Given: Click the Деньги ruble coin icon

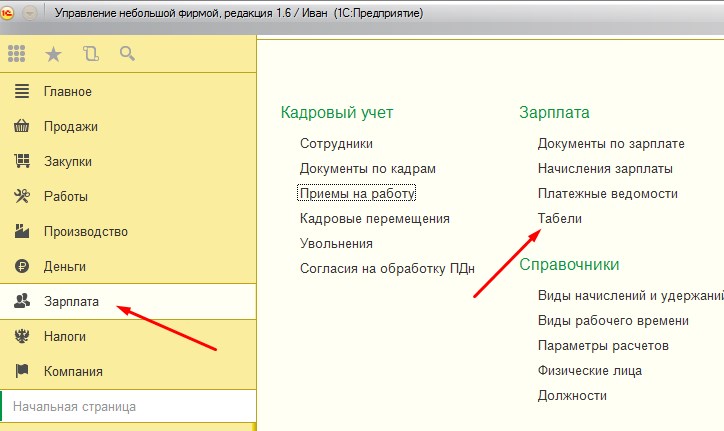Looking at the screenshot, I should coord(22,266).
